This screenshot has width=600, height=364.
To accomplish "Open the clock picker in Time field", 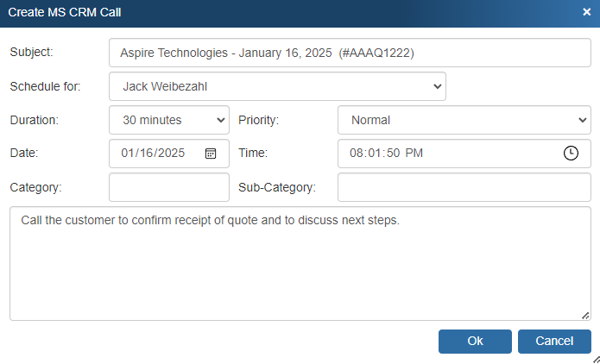I will click(x=571, y=154).
